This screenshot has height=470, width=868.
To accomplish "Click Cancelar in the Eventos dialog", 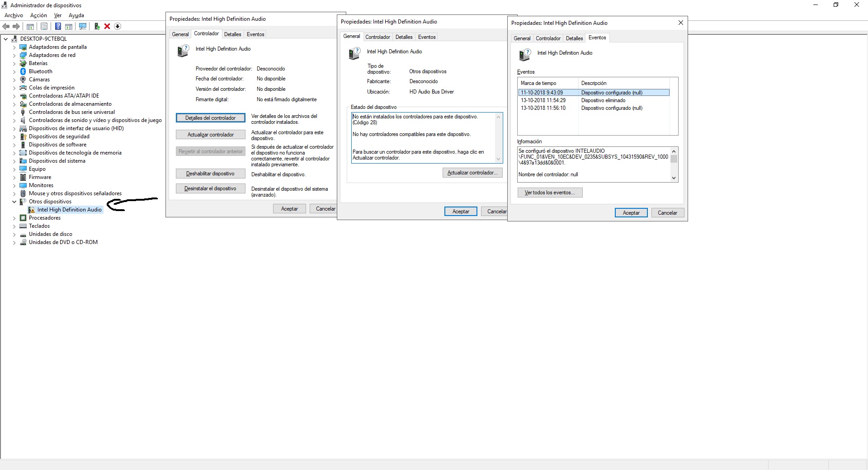I will 667,213.
